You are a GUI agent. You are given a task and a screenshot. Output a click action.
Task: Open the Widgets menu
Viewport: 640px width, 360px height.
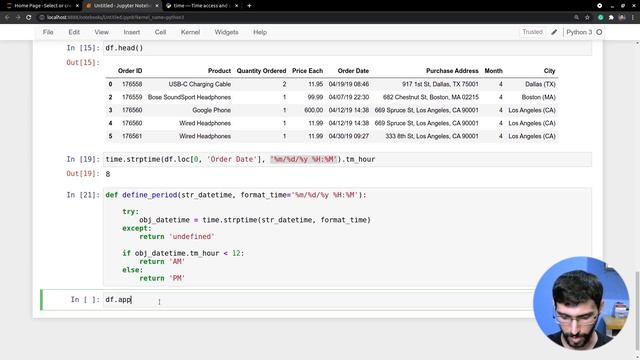pos(227,32)
